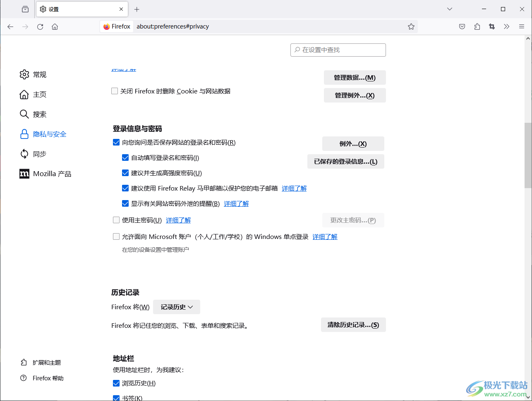Screen dimensions: 532x401
Task: Open Firefox 帮助 link
Action: (x=42, y=378)
